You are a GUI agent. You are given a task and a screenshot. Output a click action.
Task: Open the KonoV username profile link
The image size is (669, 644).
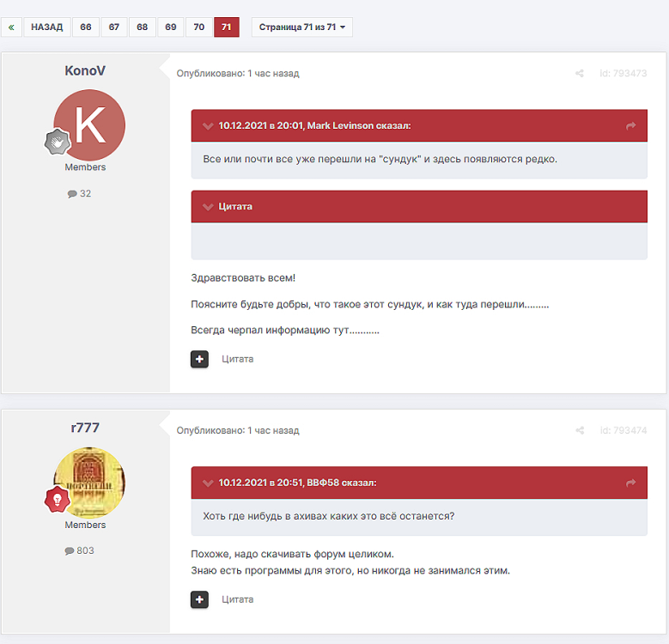(85, 70)
